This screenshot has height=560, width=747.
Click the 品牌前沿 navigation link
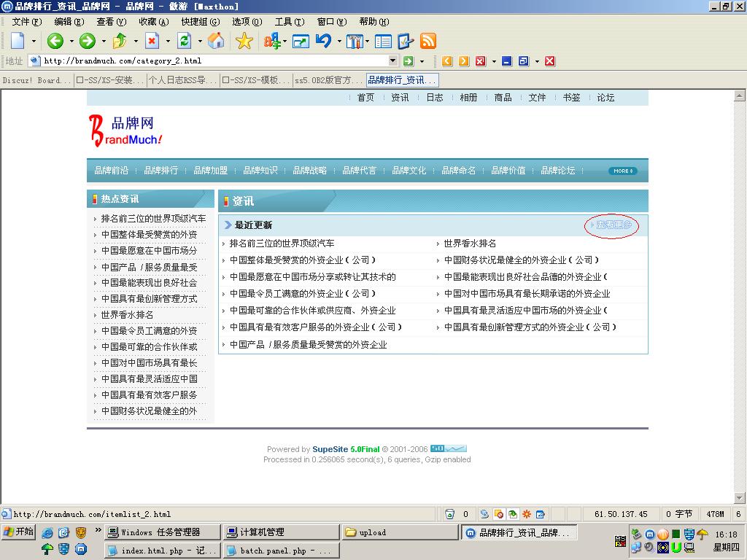(112, 171)
